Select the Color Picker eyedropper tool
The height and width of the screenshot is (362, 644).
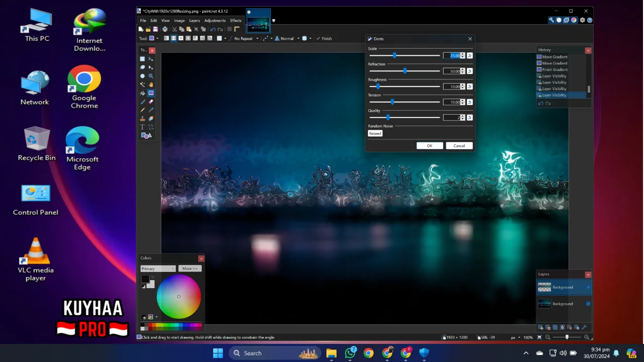(x=151, y=110)
